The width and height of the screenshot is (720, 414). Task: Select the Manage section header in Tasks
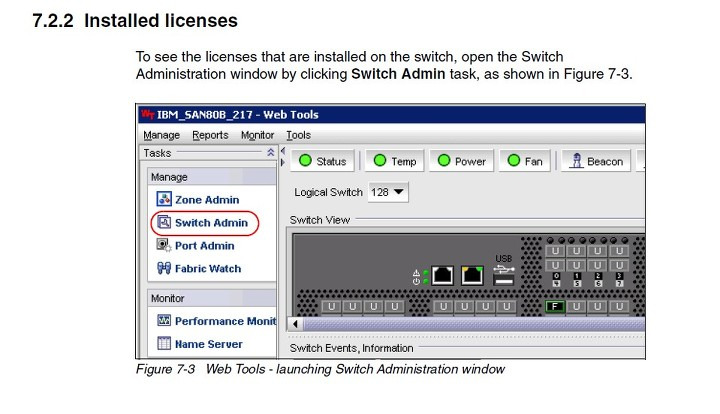(212, 177)
